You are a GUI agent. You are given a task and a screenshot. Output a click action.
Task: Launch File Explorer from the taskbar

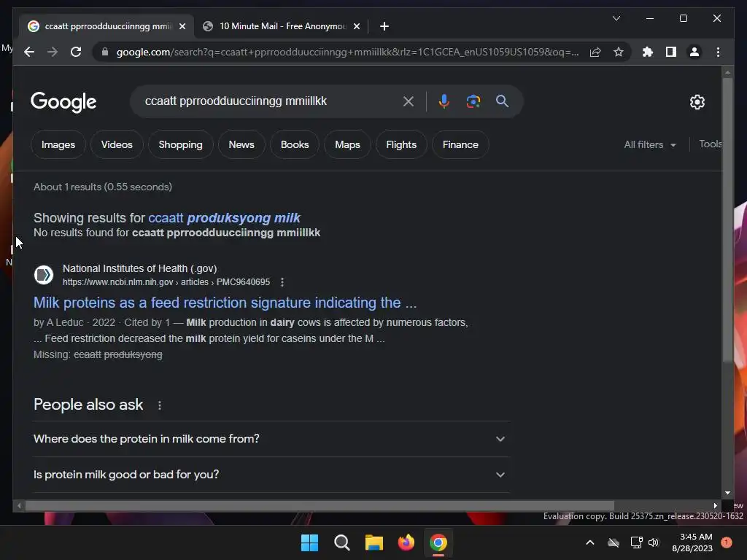pos(374,542)
